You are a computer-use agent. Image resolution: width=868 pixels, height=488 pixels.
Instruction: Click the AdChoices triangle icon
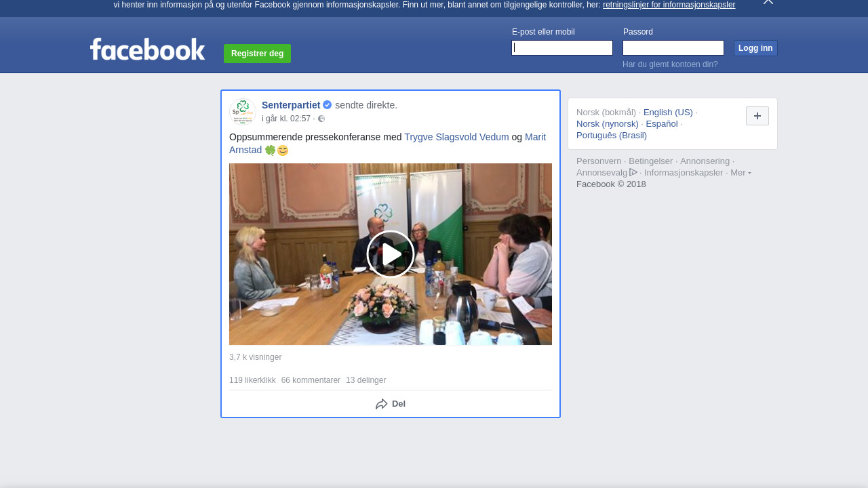coord(633,172)
